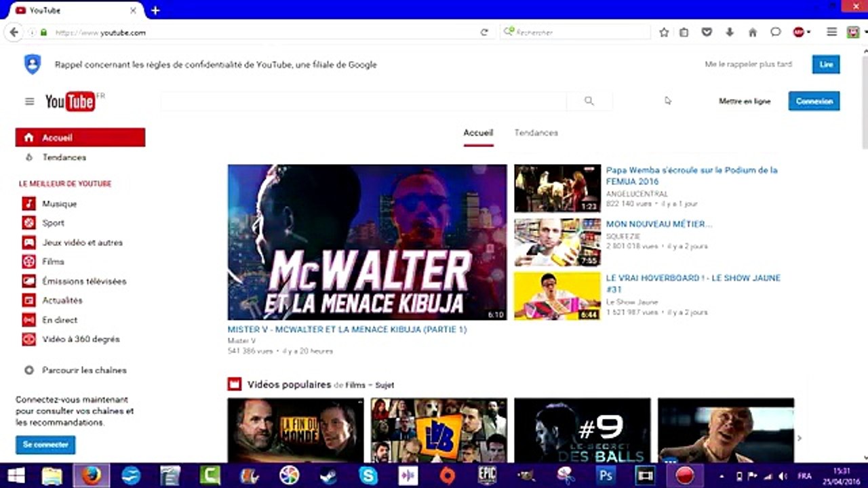Expand the Adblock Plus dropdown arrow
This screenshot has height=488, width=868.
(808, 33)
